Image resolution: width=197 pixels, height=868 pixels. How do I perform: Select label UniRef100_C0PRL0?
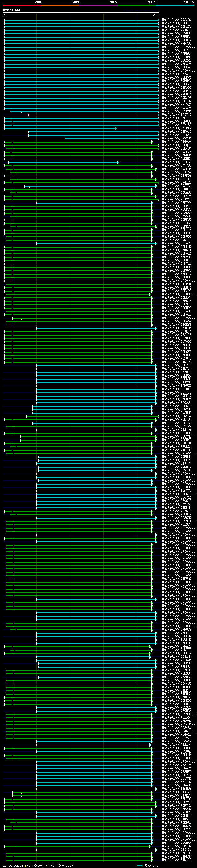click(x=177, y=91)
